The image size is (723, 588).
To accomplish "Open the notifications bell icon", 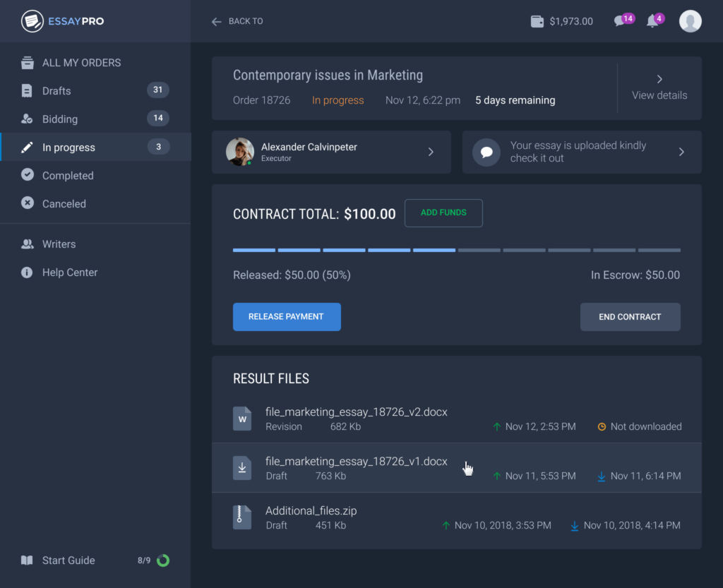I will (x=652, y=21).
